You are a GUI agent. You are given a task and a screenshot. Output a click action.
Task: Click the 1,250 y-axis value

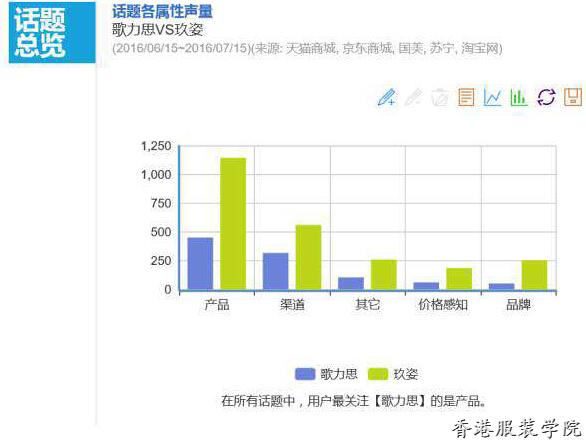pos(156,146)
